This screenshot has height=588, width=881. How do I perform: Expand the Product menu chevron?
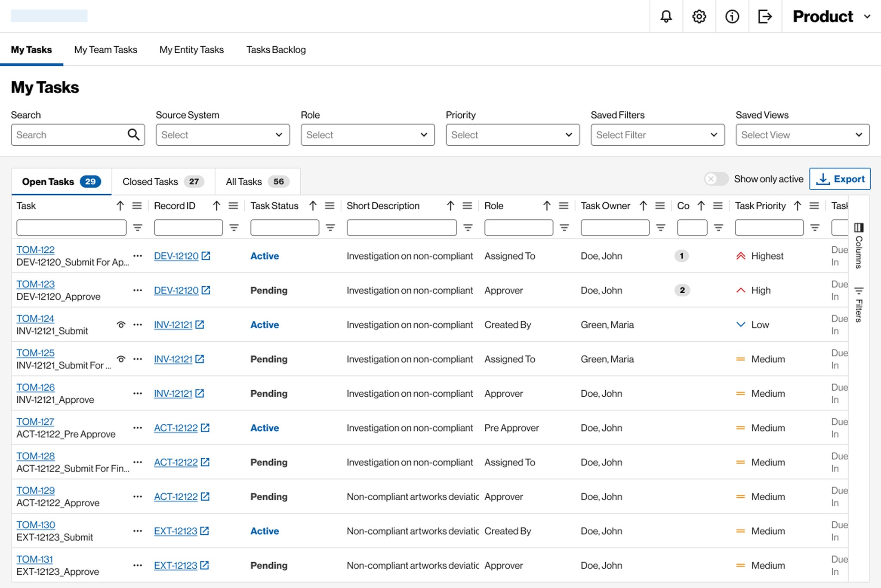pos(867,16)
